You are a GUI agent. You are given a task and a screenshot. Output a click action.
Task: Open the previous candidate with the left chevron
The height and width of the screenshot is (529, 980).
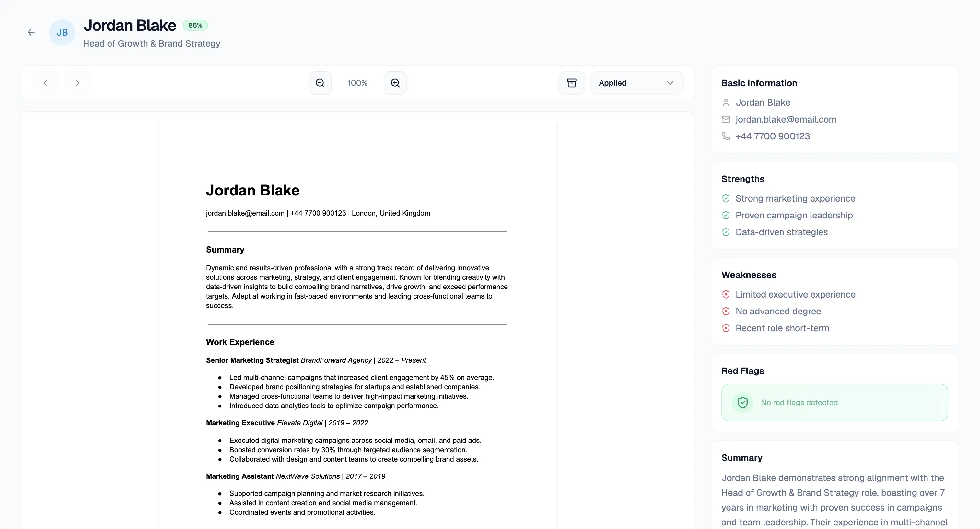coord(45,83)
